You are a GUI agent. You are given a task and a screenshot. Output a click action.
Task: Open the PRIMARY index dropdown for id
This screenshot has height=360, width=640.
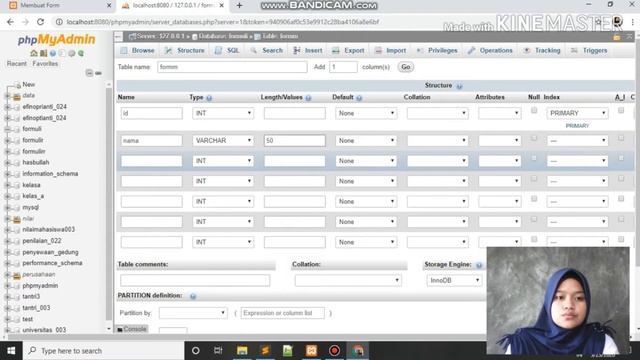577,113
